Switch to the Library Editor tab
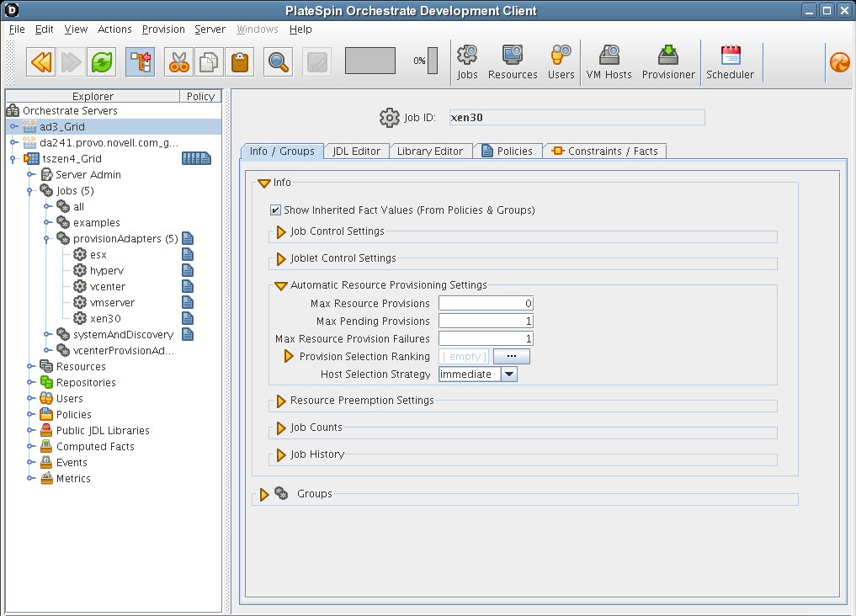 430,151
